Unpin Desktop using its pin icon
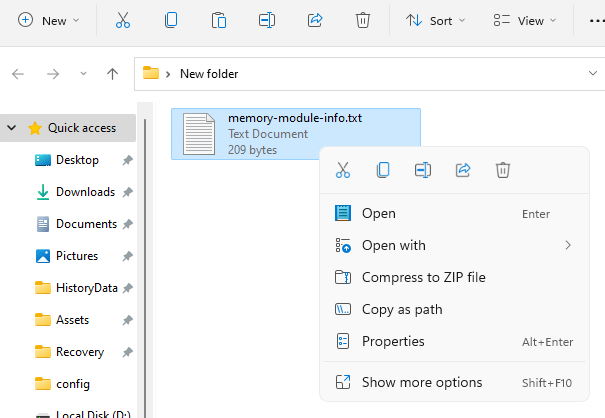 coord(127,160)
